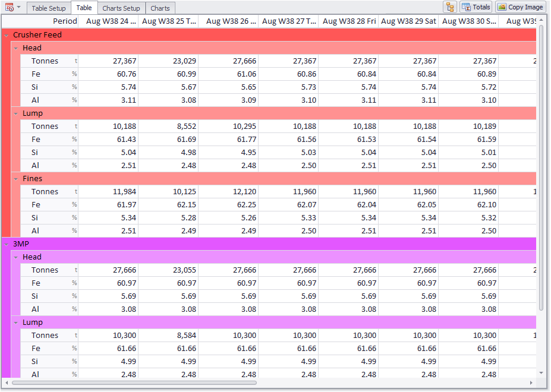
Task: Collapse the Head group under 3MP
Action: pos(16,257)
